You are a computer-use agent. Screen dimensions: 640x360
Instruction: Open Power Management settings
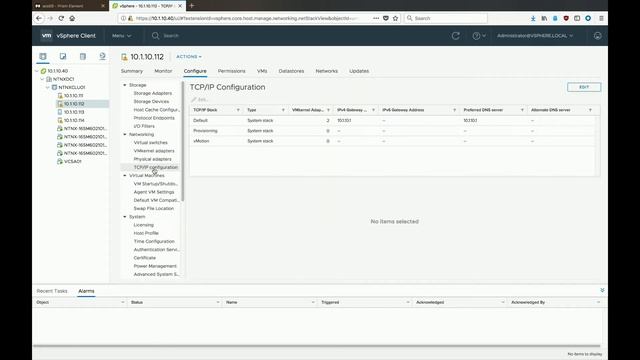(x=155, y=266)
